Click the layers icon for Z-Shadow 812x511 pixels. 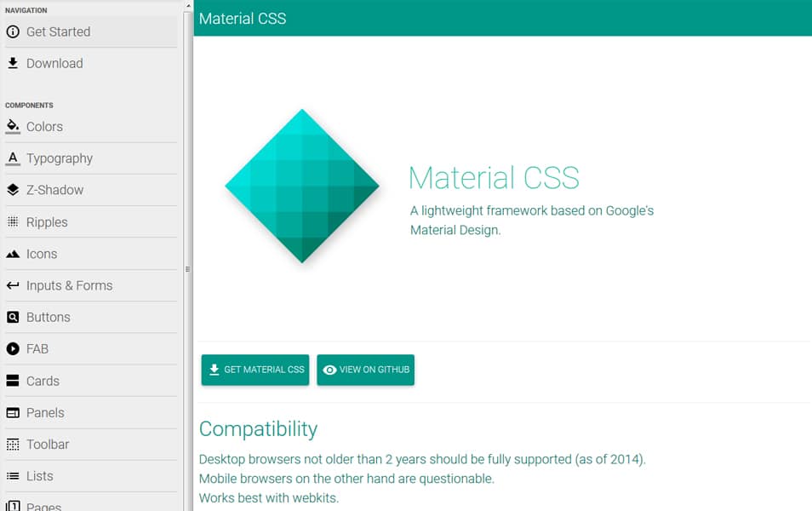(x=13, y=190)
